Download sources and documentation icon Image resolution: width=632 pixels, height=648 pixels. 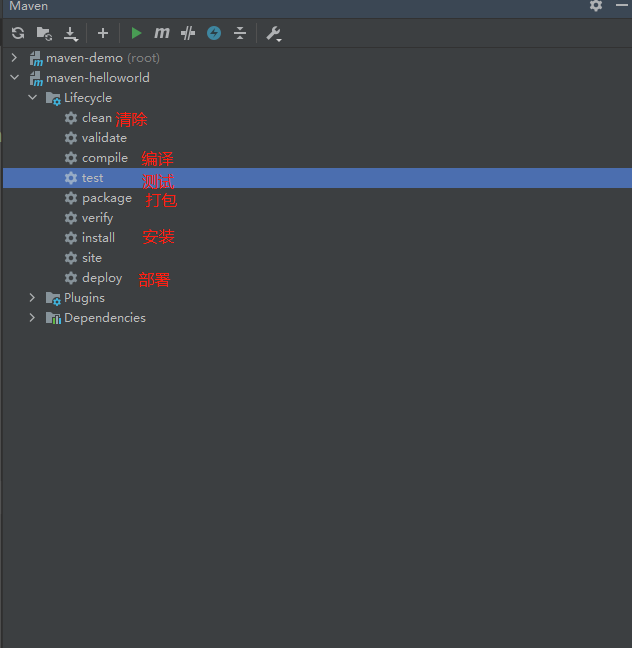[71, 33]
